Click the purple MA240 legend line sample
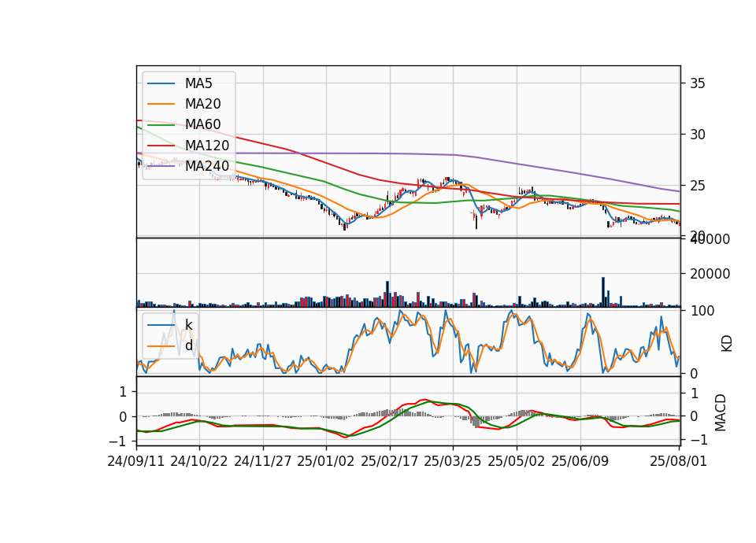Viewport: 756px width, 543px height. 161,166
